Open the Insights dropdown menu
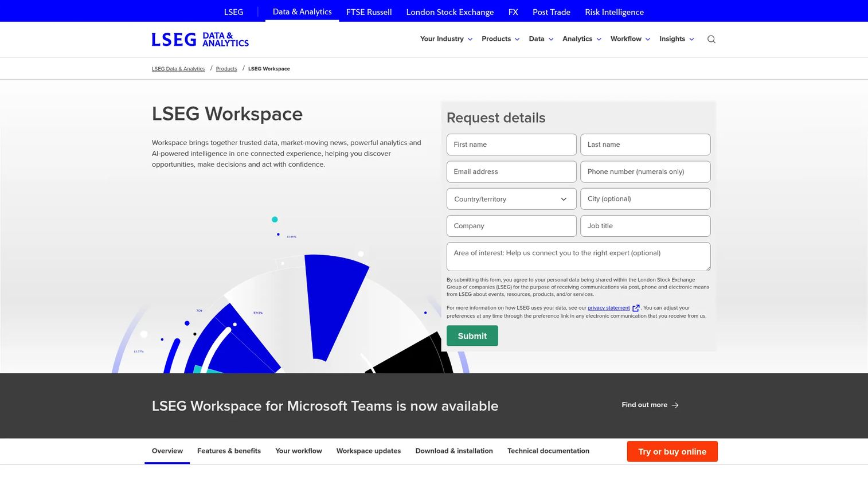This screenshot has width=868, height=488. (x=677, y=39)
